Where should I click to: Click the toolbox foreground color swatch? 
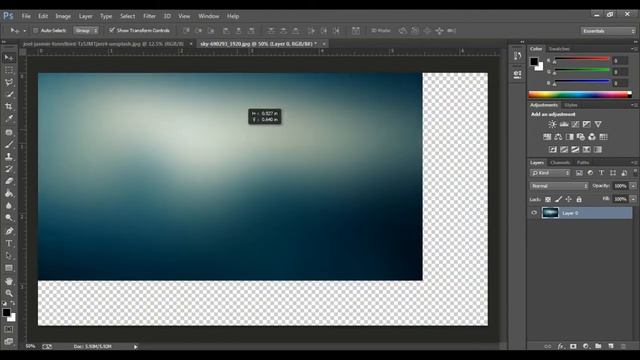[x=6, y=312]
